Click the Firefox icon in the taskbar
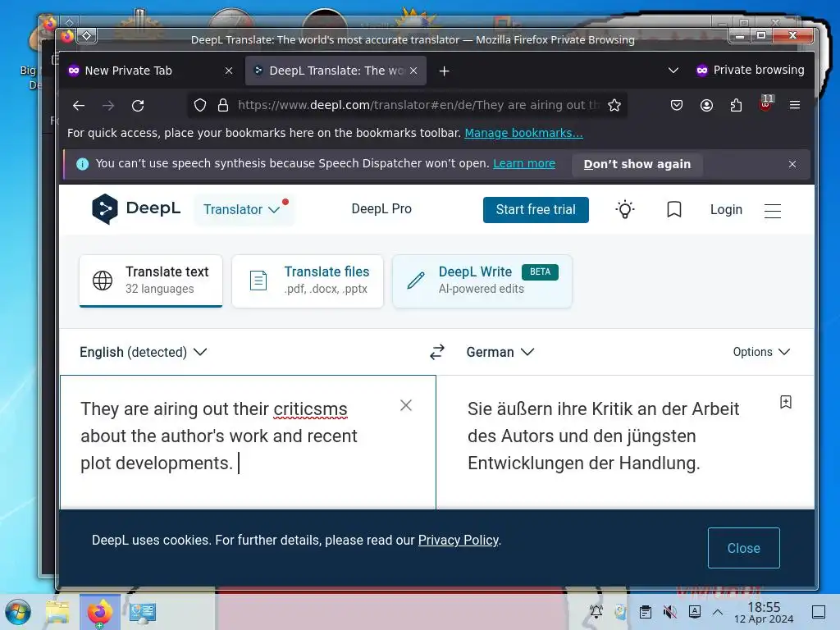 100,612
